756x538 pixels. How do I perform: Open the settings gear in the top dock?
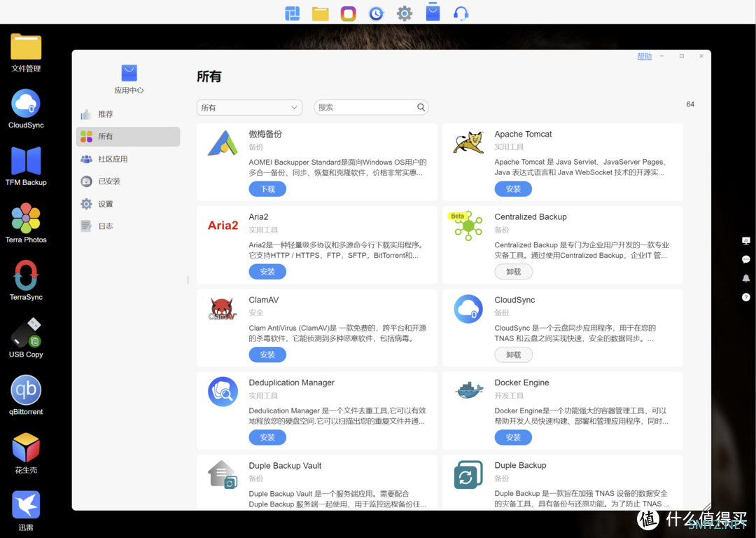click(x=405, y=13)
